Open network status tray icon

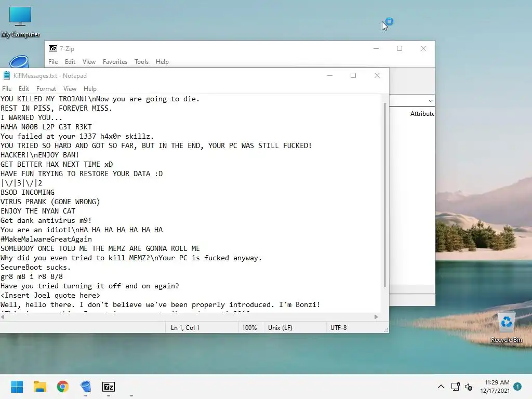[455, 387]
